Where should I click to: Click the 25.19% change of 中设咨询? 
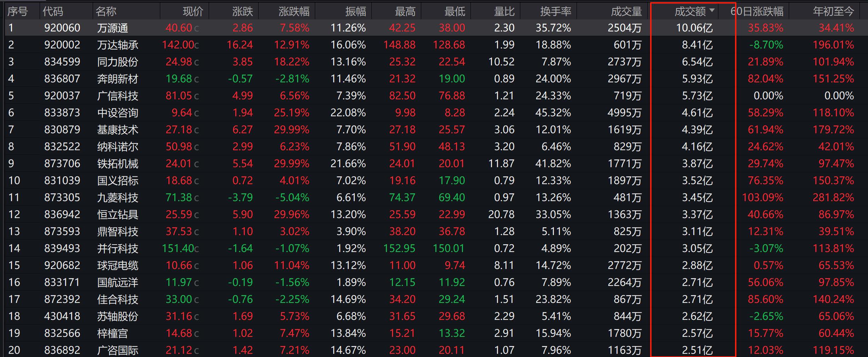pyautogui.click(x=292, y=113)
